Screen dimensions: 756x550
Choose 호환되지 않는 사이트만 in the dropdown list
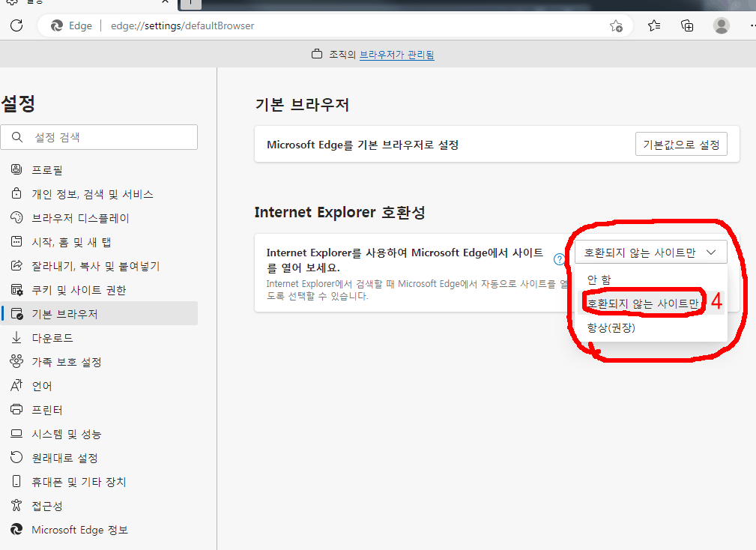click(x=651, y=303)
